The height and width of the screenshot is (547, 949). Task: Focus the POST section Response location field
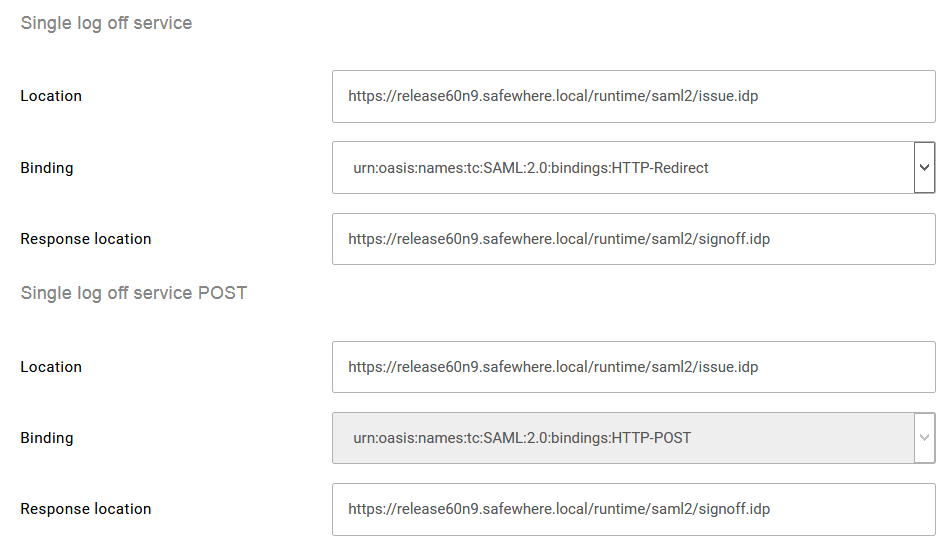pos(633,509)
